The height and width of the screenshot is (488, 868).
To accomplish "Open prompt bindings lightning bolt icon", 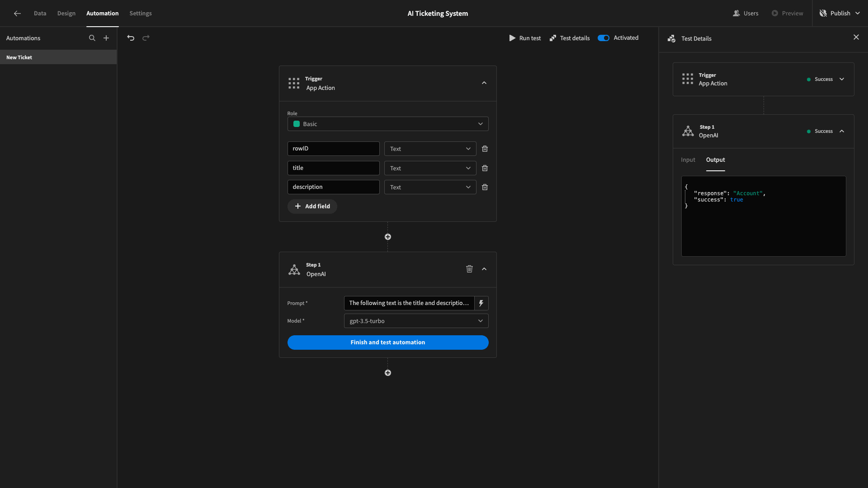I will pyautogui.click(x=481, y=303).
